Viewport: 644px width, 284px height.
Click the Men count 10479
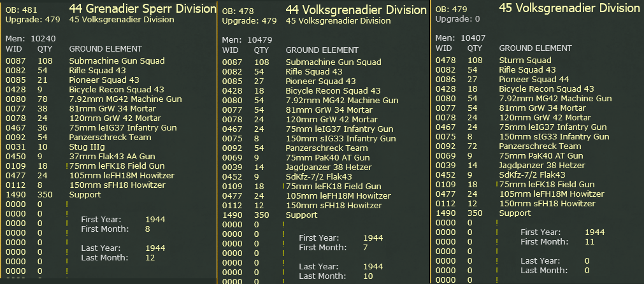259,40
